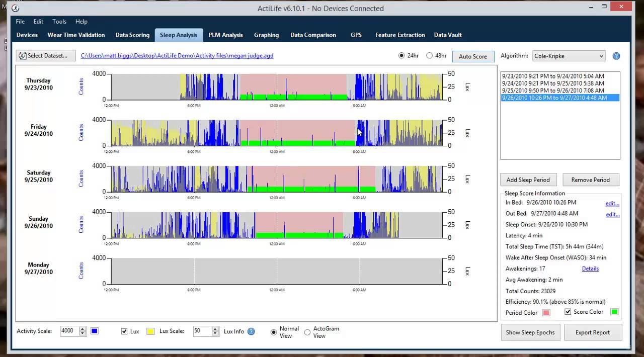The width and height of the screenshot is (644, 357).
Task: Click the Monday 9/27/2010 empty graph
Action: (x=276, y=271)
